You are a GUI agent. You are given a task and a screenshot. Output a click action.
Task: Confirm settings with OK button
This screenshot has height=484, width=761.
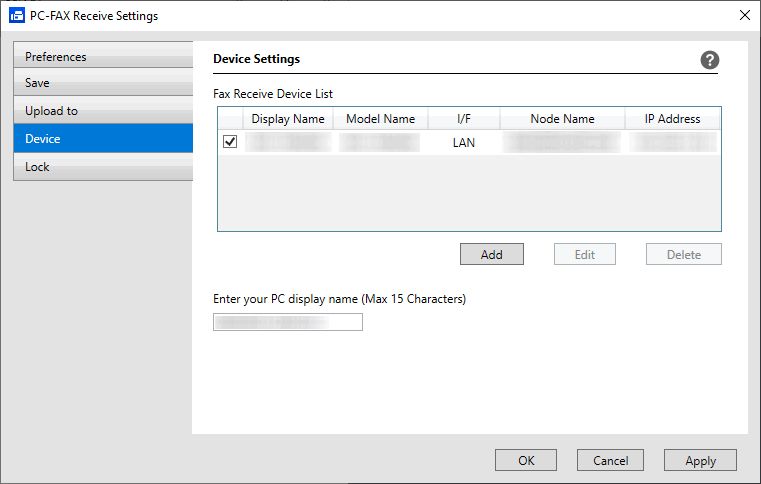(526, 460)
